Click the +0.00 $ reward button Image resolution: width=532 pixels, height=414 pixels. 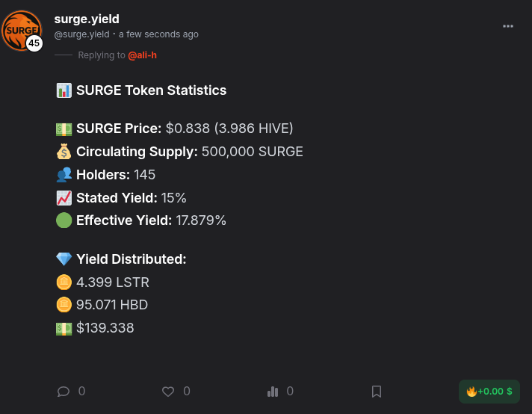(x=489, y=392)
